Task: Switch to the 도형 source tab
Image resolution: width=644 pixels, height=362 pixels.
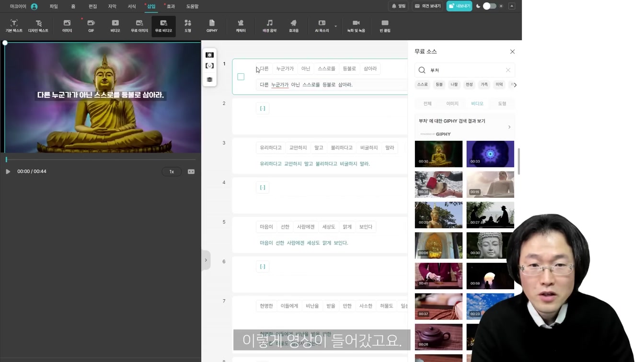Action: coord(502,103)
